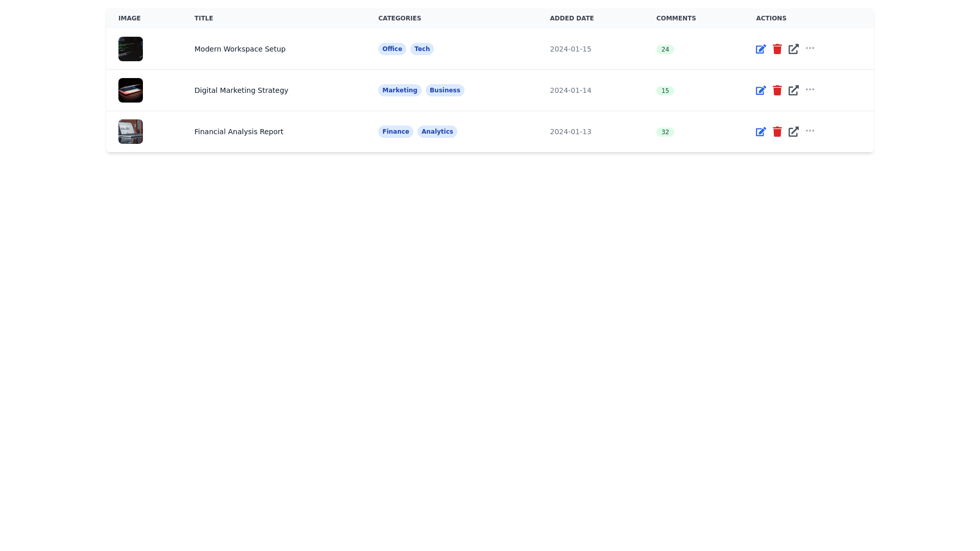Image resolution: width=980 pixels, height=551 pixels.
Task: Delete the Financial Analysis Report entry
Action: point(777,132)
